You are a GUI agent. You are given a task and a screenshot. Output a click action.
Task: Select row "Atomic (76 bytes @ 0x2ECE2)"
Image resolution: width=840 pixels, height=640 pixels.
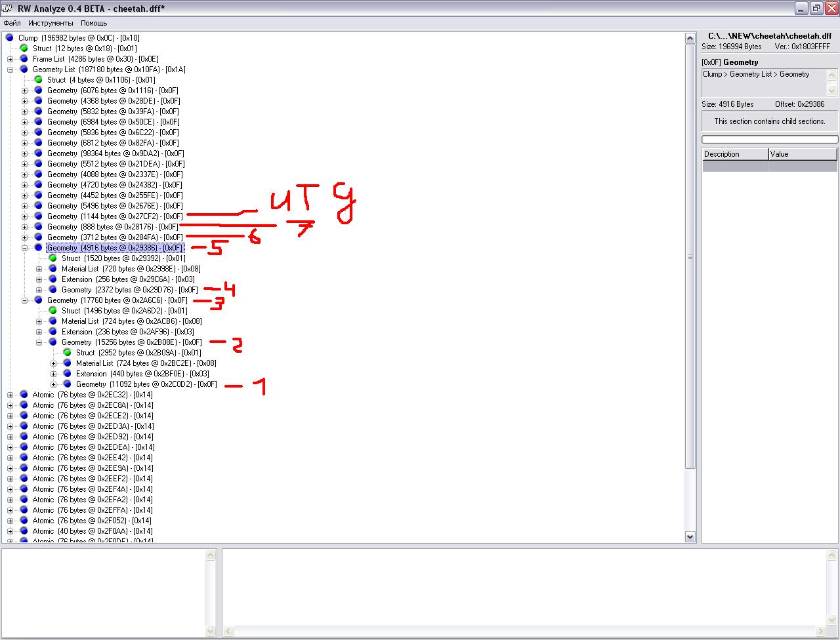click(x=93, y=416)
